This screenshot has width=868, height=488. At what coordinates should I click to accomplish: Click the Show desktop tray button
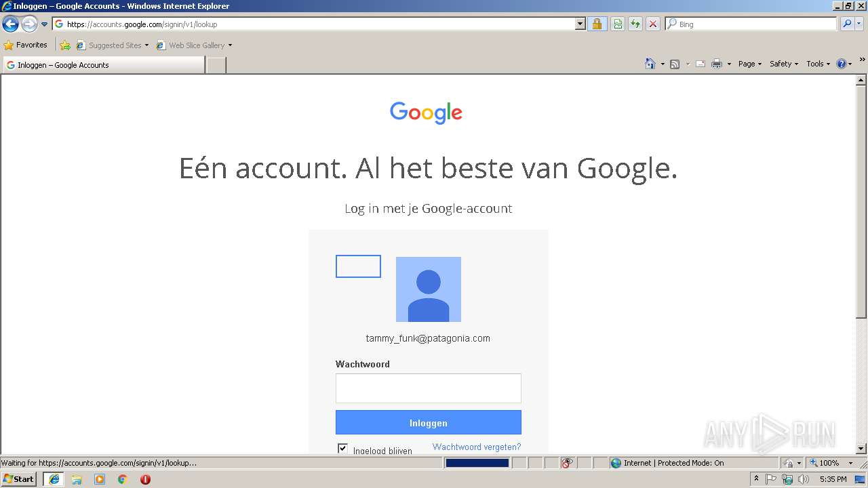(861, 479)
